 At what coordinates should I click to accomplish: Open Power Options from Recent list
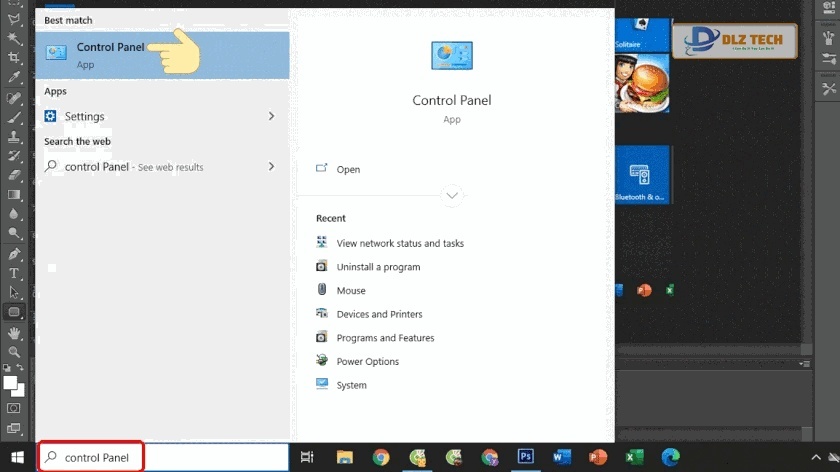pyautogui.click(x=367, y=361)
